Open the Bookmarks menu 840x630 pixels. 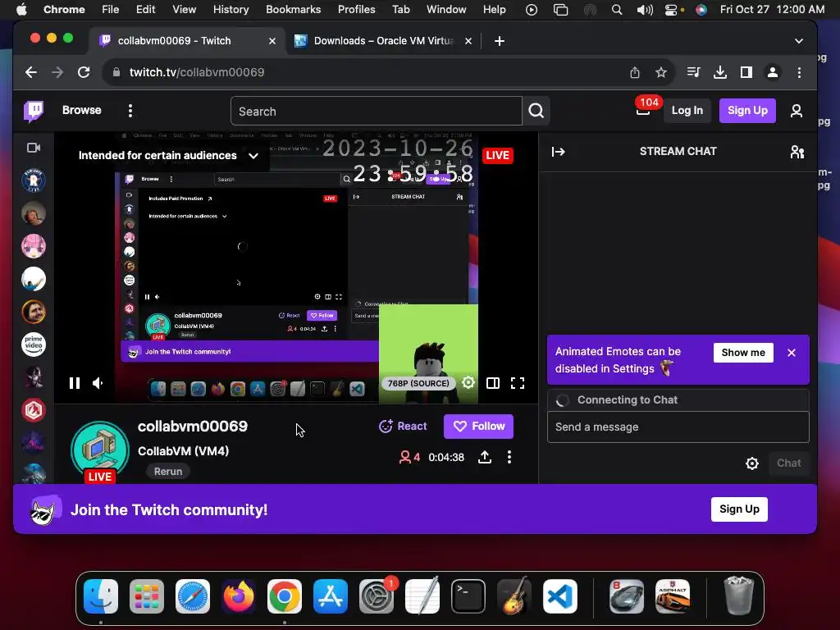(293, 10)
